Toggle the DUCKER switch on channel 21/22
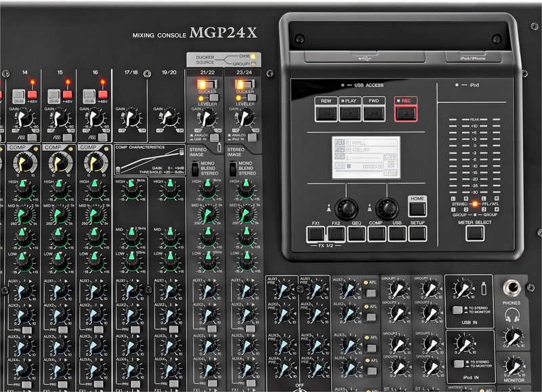The image size is (542, 392). [x=207, y=84]
